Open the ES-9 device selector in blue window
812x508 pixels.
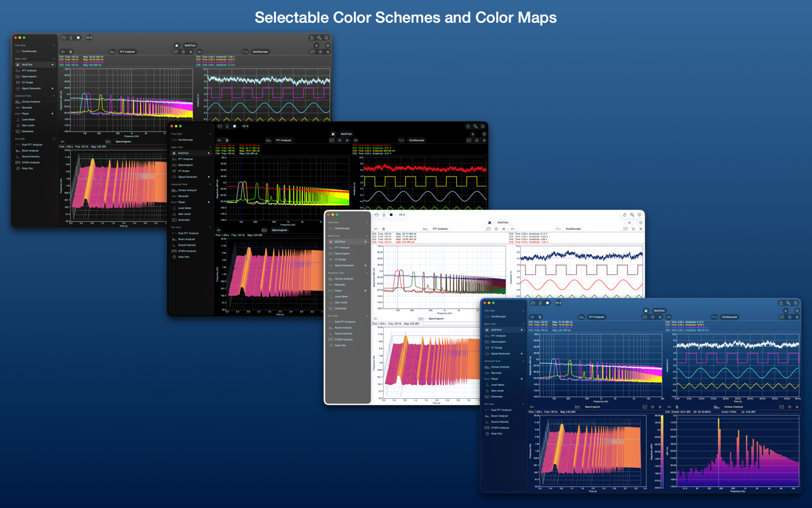pos(558,303)
